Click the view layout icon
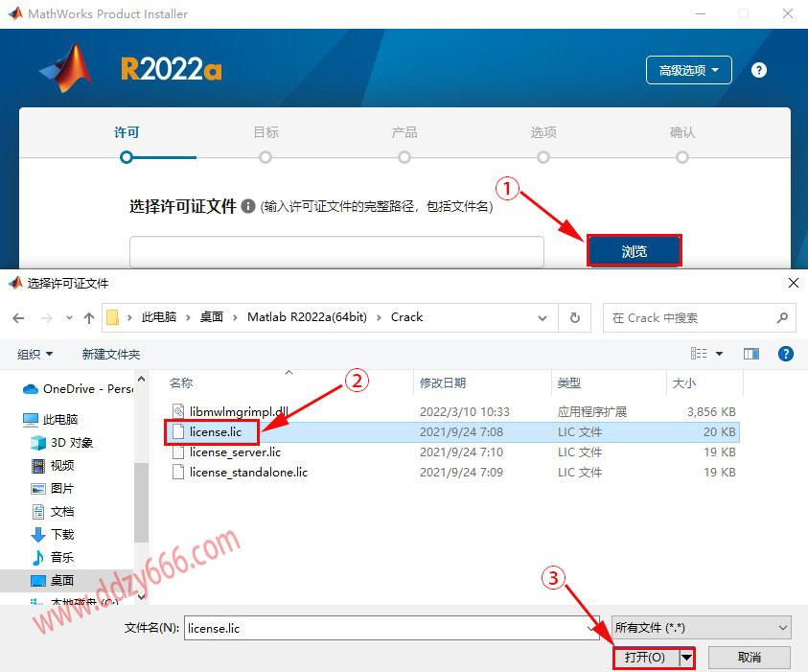The height and width of the screenshot is (672, 808). [699, 354]
